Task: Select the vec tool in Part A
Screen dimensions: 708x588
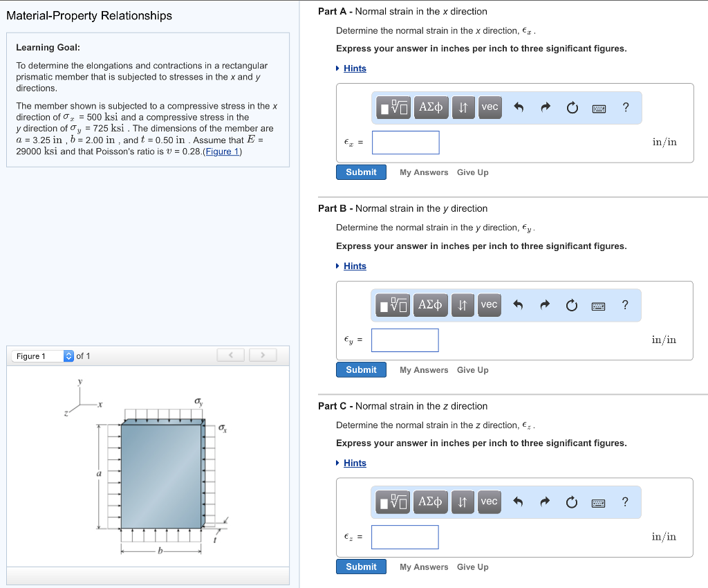Action: click(490, 107)
